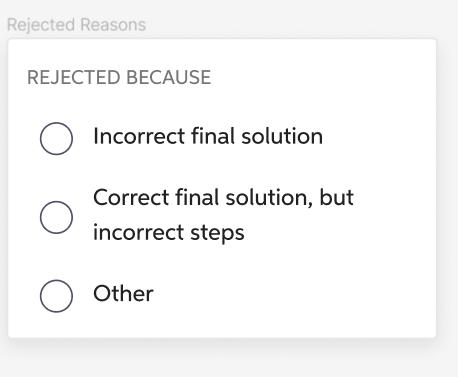Screen dimensions: 458x377
Task: Click the empty circle beside 'Other'
Action: [56, 296]
